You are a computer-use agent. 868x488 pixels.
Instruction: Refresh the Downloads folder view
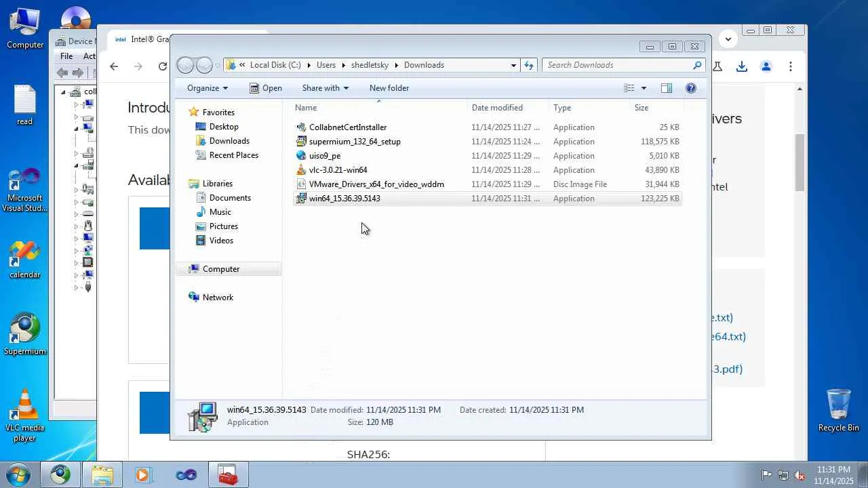point(529,65)
